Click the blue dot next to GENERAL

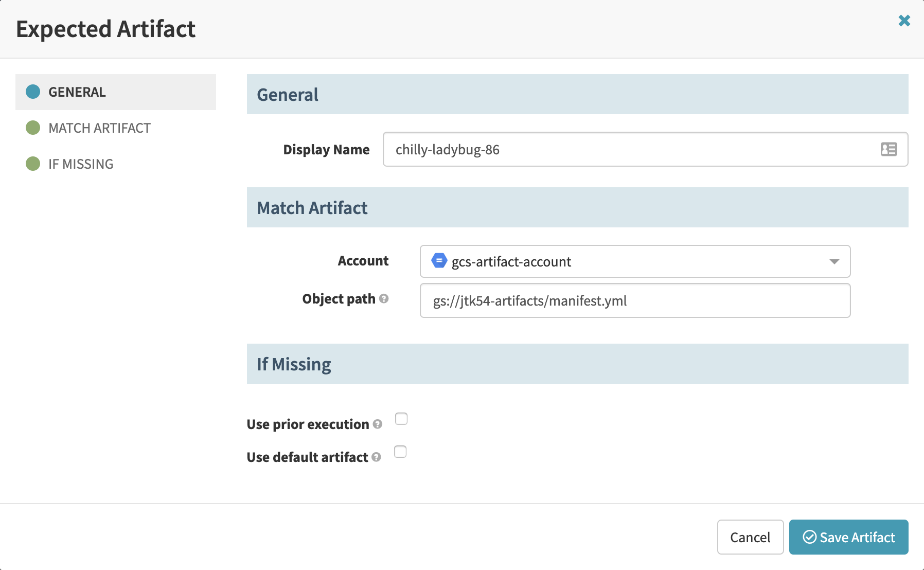click(33, 92)
